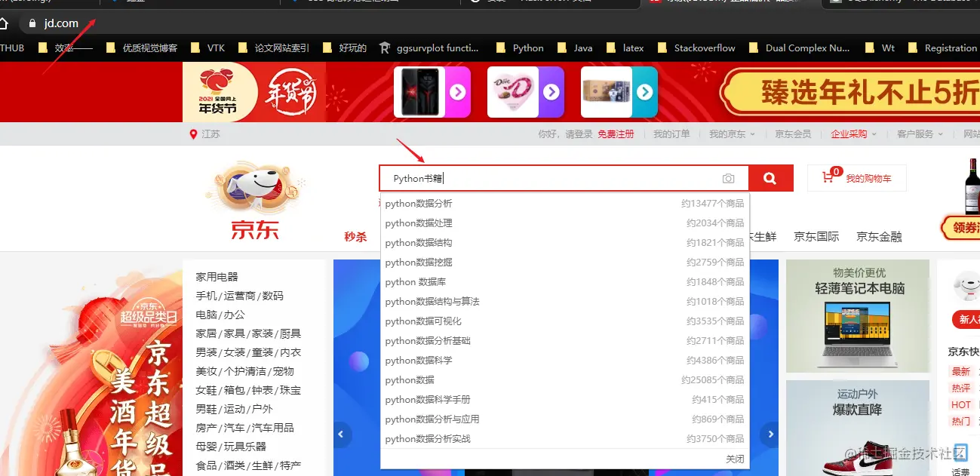Click the 江苏 location pin
980x476 pixels.
[193, 134]
